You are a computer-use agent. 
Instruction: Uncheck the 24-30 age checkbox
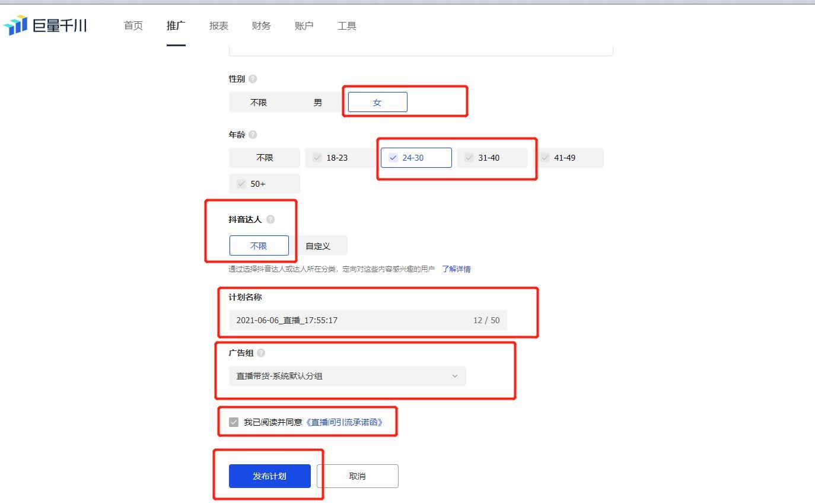point(392,157)
